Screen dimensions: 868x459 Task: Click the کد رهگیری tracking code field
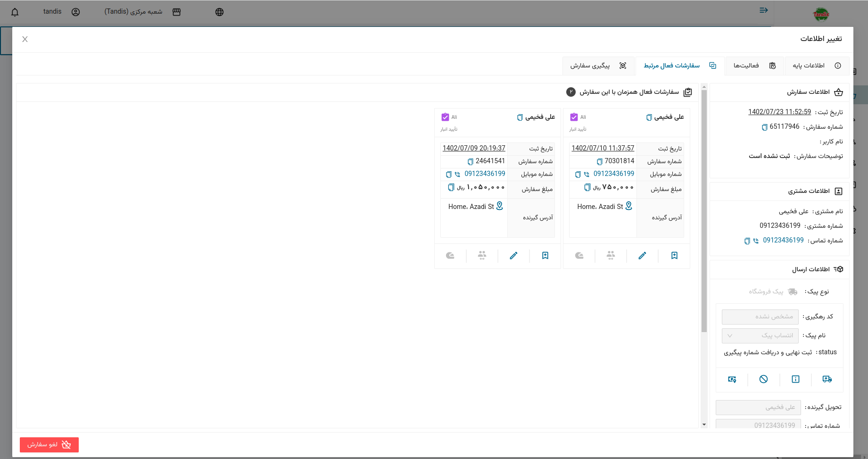tap(760, 317)
